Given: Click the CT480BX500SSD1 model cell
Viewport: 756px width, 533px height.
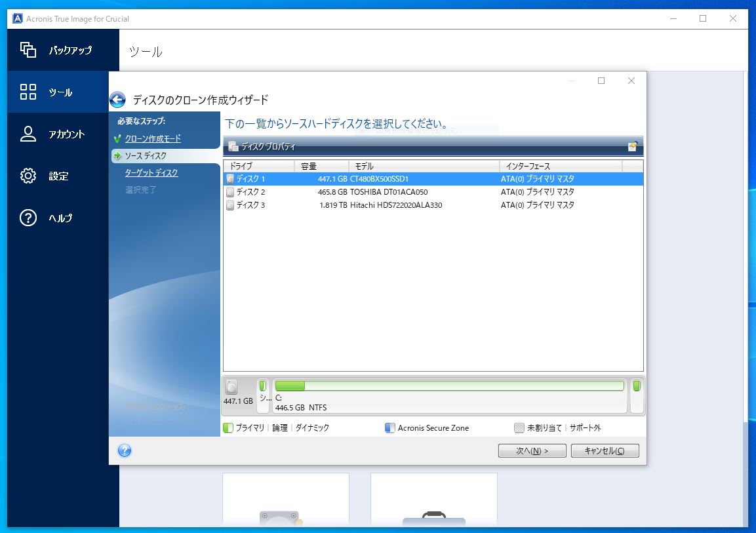Looking at the screenshot, I should click(379, 179).
